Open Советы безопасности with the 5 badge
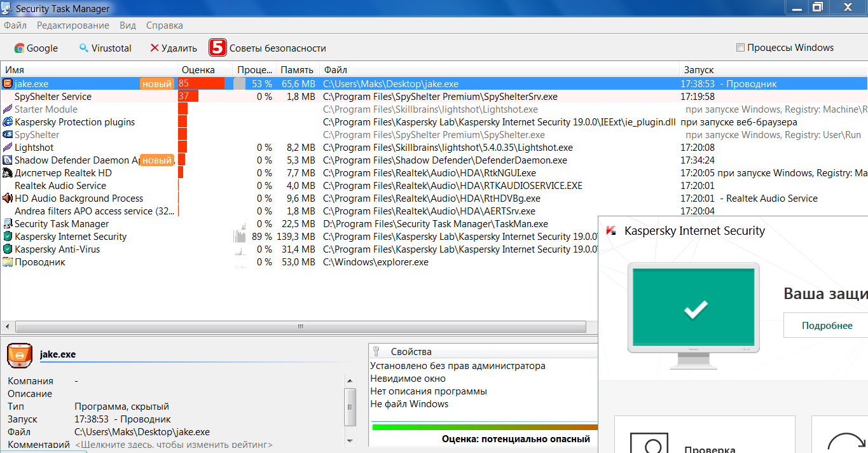The width and height of the screenshot is (868, 453). pos(268,48)
